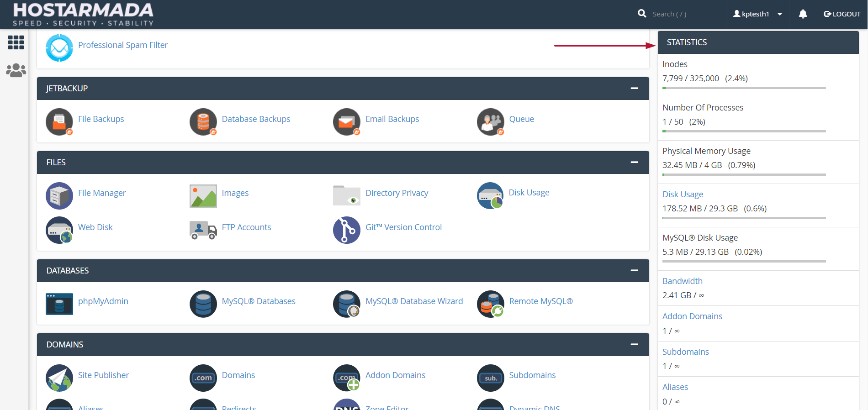
Task: Open the notifications bell icon
Action: click(803, 14)
